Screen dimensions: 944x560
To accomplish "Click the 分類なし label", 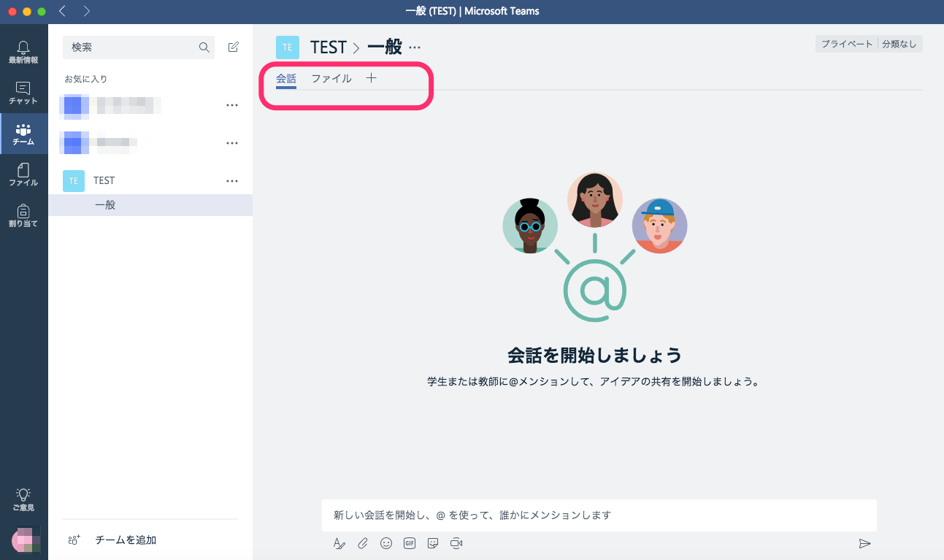I will point(899,44).
